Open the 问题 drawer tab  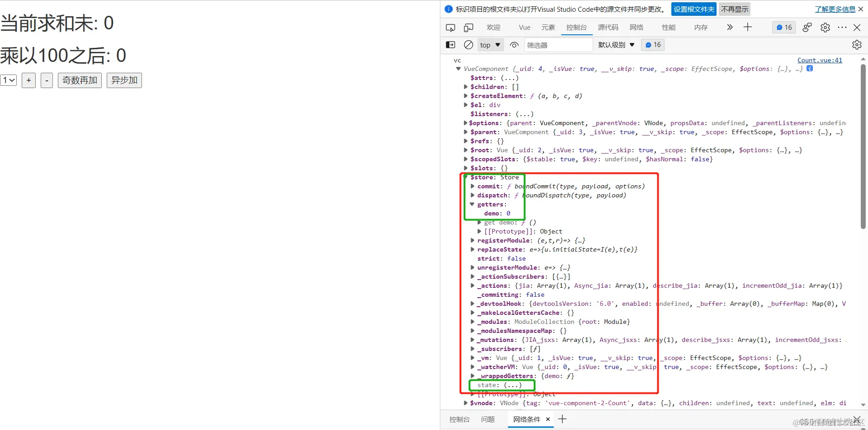[488, 419]
